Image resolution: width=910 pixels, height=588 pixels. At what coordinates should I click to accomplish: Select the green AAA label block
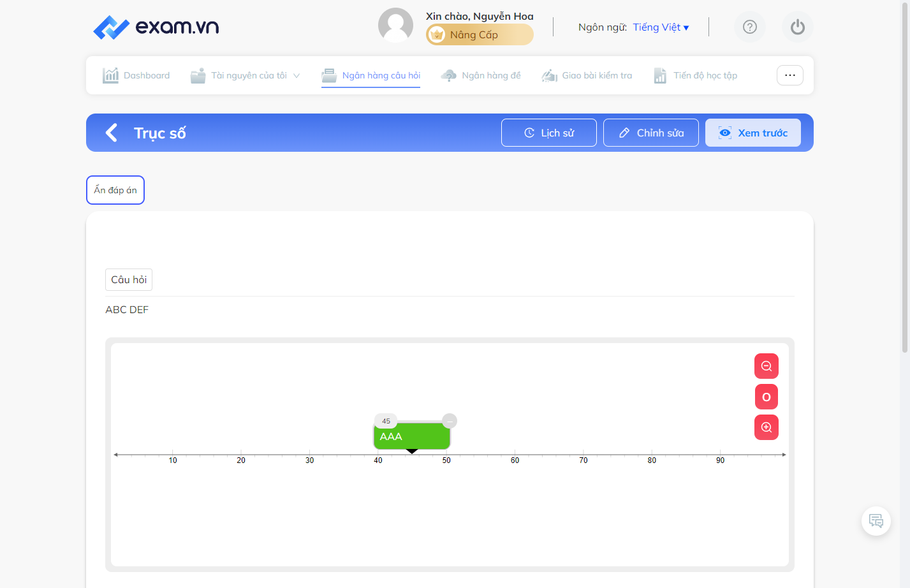tap(412, 436)
